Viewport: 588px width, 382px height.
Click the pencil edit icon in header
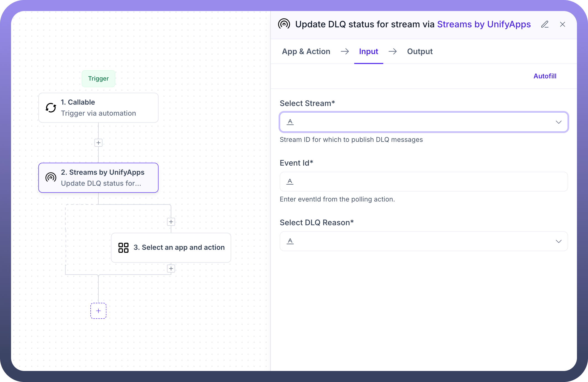point(545,24)
